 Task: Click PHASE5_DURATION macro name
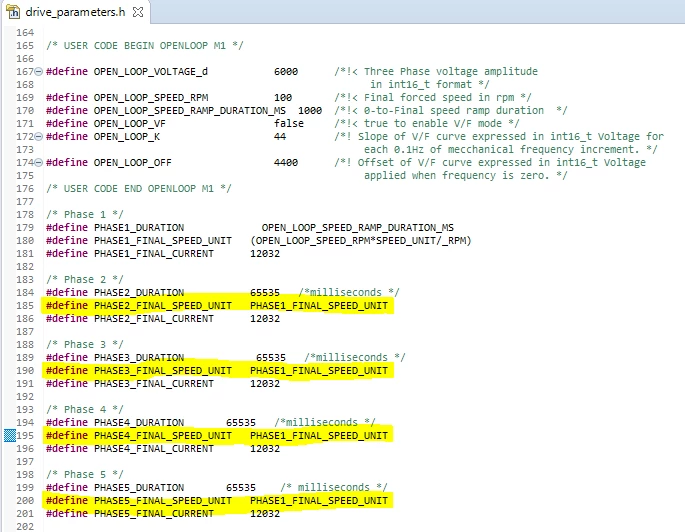[139, 487]
